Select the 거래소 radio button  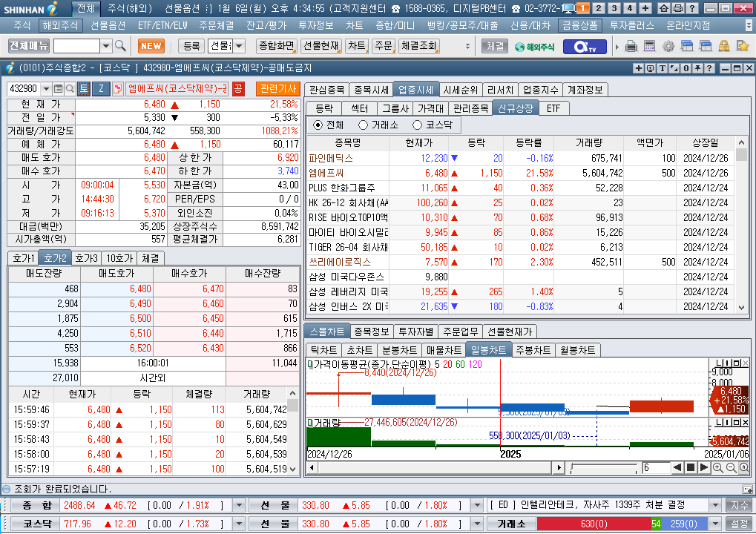(x=363, y=125)
